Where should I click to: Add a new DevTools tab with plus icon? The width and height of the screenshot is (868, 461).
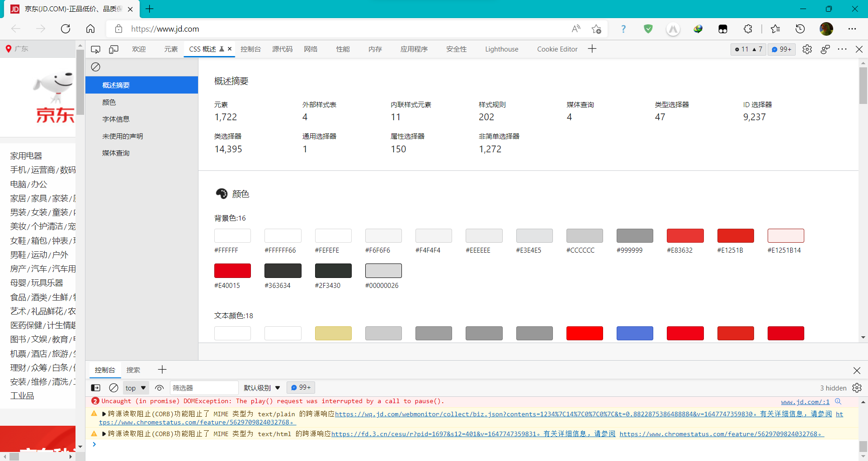point(592,49)
